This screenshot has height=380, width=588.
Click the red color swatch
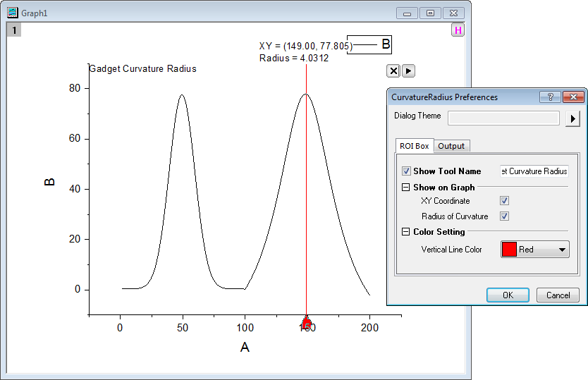[509, 250]
